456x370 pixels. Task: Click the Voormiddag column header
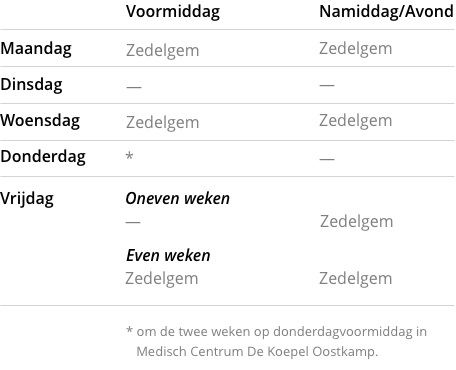tap(173, 12)
